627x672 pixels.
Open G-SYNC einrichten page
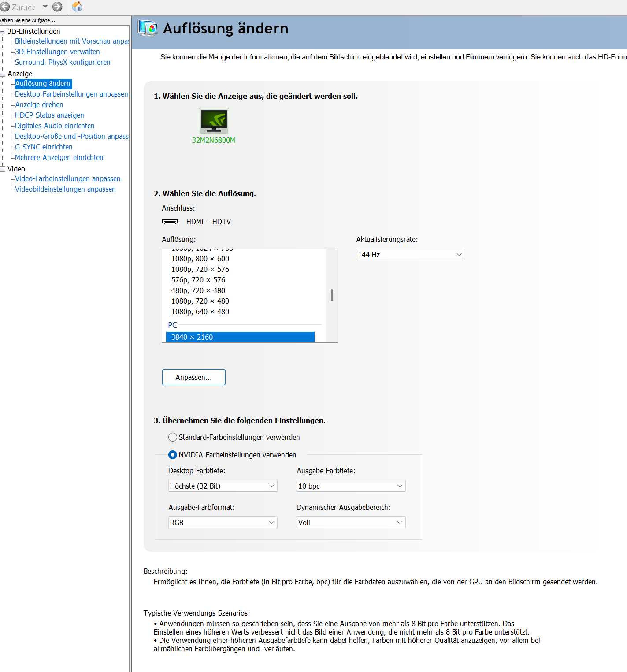coord(43,147)
